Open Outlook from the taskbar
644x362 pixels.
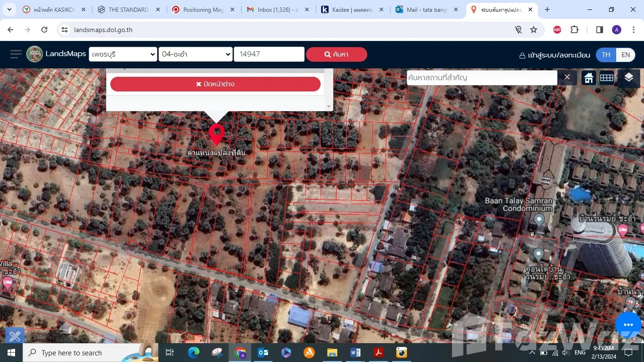263,353
